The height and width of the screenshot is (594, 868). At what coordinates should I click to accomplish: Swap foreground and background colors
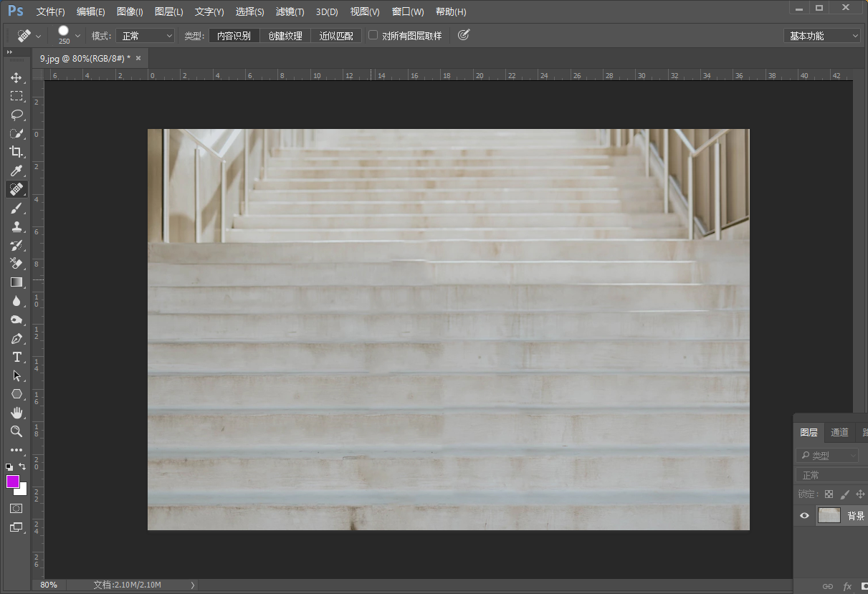coord(23,466)
